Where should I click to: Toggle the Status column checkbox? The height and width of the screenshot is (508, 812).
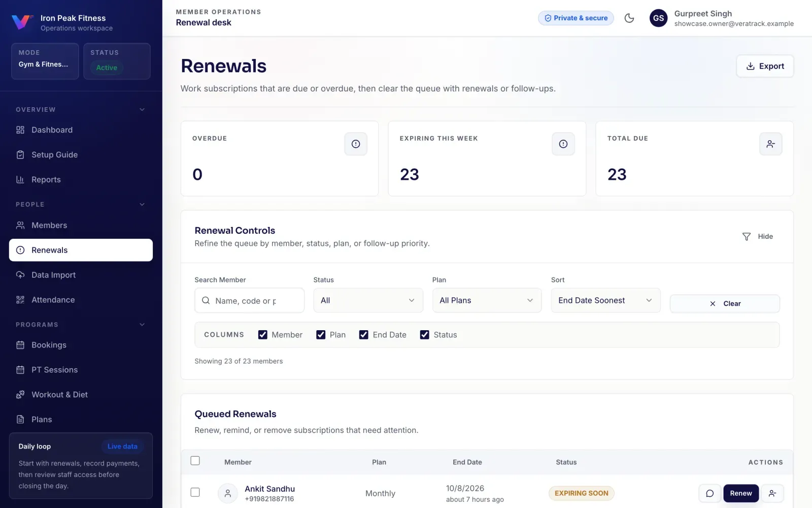[425, 335]
